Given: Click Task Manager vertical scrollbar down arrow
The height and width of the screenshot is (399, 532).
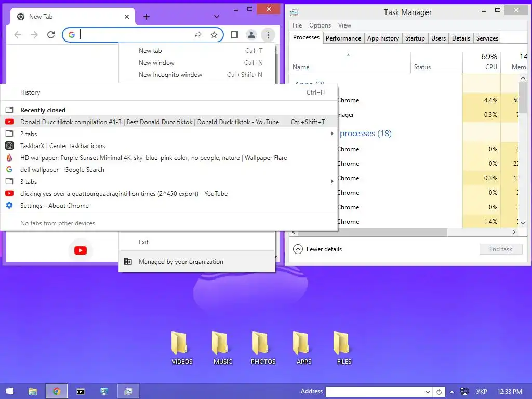Looking at the screenshot, I should 523,223.
